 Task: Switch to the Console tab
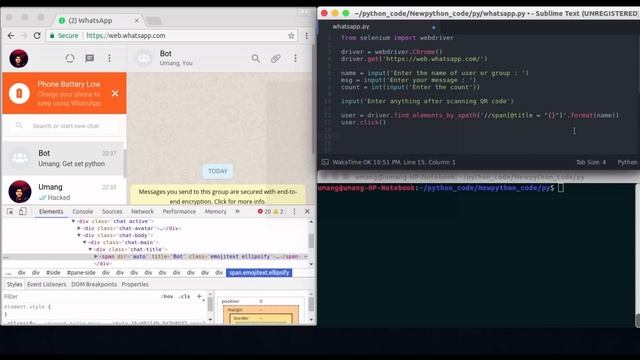(x=83, y=211)
